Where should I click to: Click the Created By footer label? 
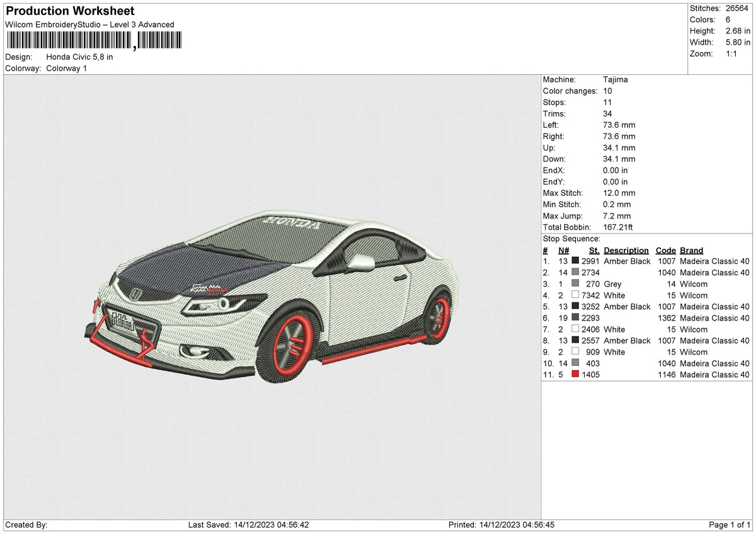click(26, 525)
